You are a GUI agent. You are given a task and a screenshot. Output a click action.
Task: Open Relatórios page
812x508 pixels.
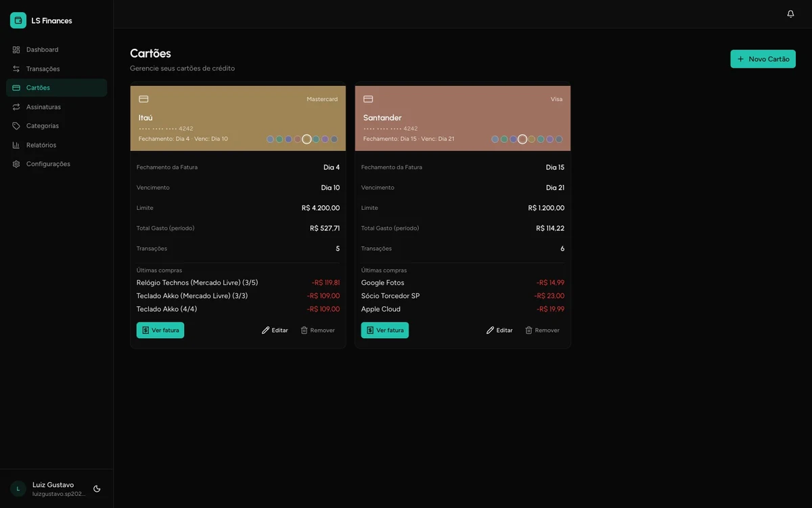click(57, 145)
